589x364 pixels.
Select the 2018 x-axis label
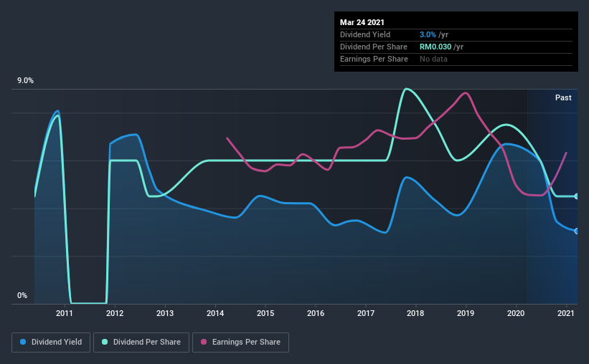pyautogui.click(x=415, y=313)
